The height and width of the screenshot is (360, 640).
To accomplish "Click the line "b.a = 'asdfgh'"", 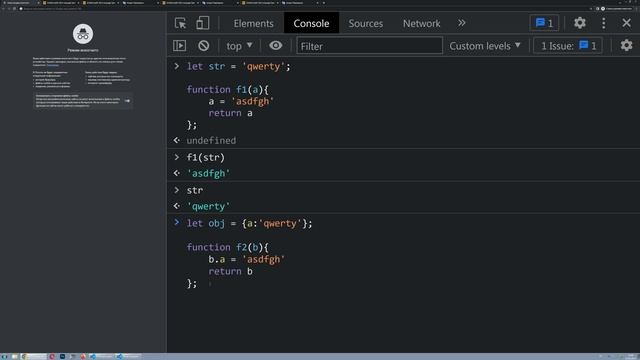I will 247,259.
